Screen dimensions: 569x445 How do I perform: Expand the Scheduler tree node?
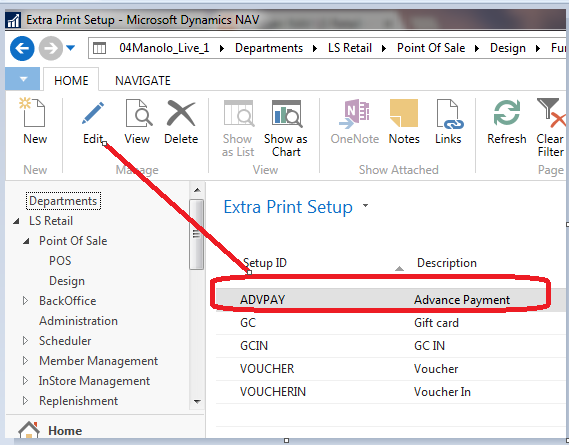point(25,340)
